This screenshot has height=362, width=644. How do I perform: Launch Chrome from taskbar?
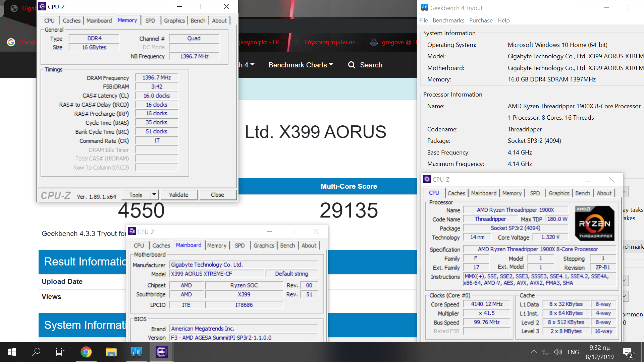coord(86,352)
